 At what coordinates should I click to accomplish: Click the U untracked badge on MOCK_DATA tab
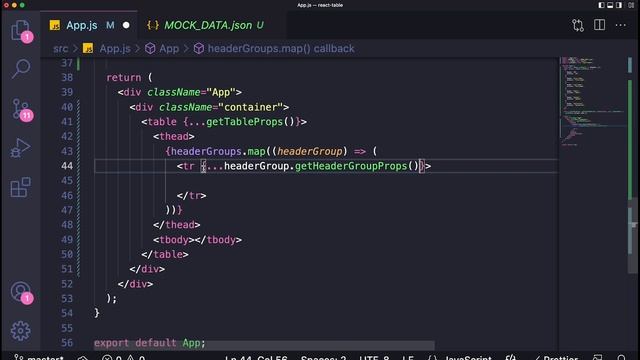coord(260,25)
